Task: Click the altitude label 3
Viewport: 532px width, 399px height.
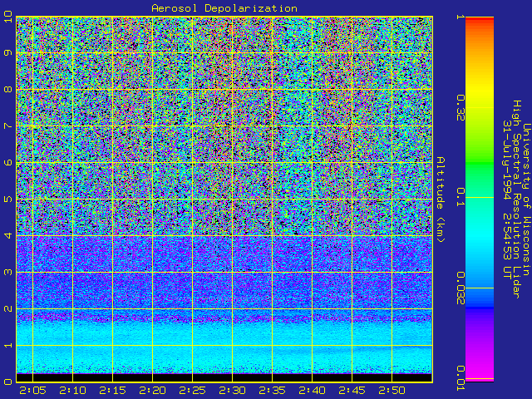Action: pos(8,272)
